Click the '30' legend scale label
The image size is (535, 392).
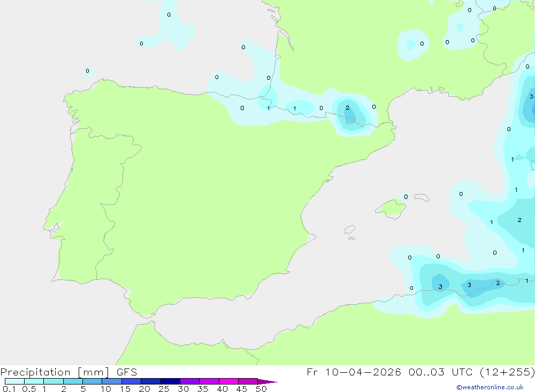pyautogui.click(x=183, y=389)
